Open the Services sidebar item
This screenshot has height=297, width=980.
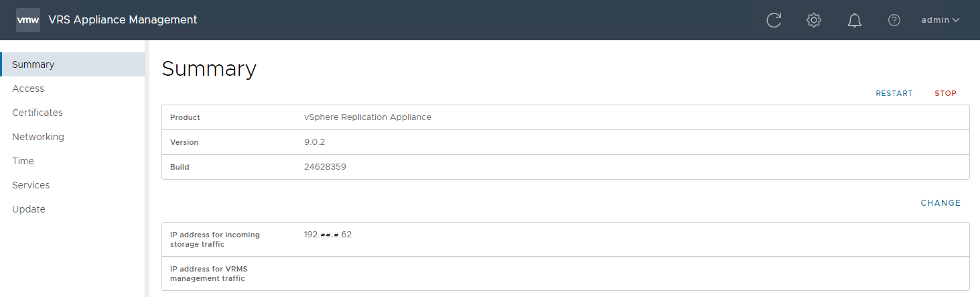(x=31, y=185)
